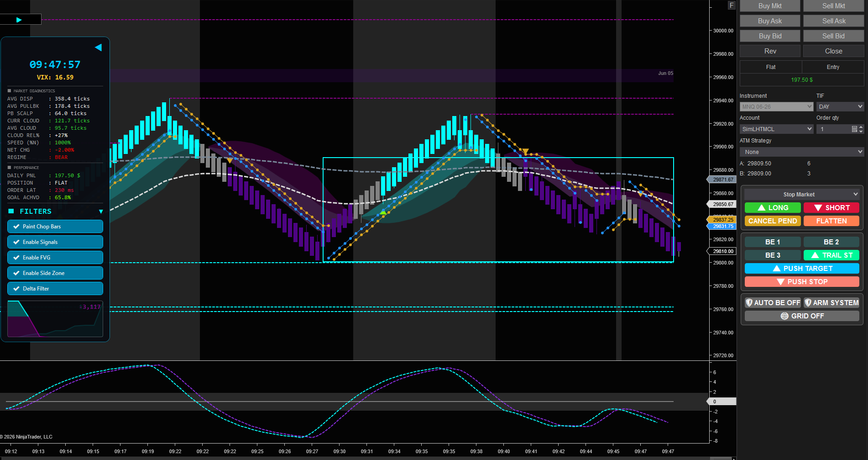Click the Buy Mkt button

(770, 6)
